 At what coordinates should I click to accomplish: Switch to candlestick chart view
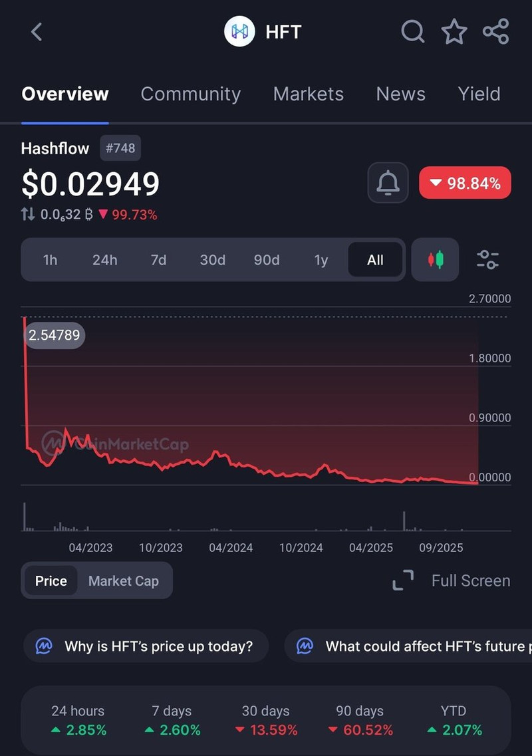click(x=435, y=259)
